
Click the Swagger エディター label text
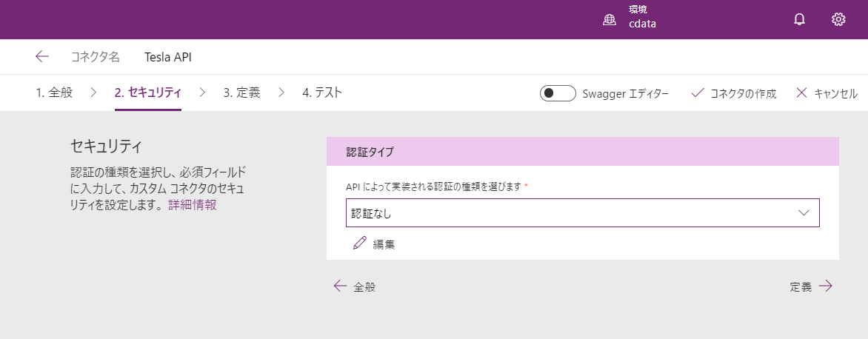click(x=626, y=93)
